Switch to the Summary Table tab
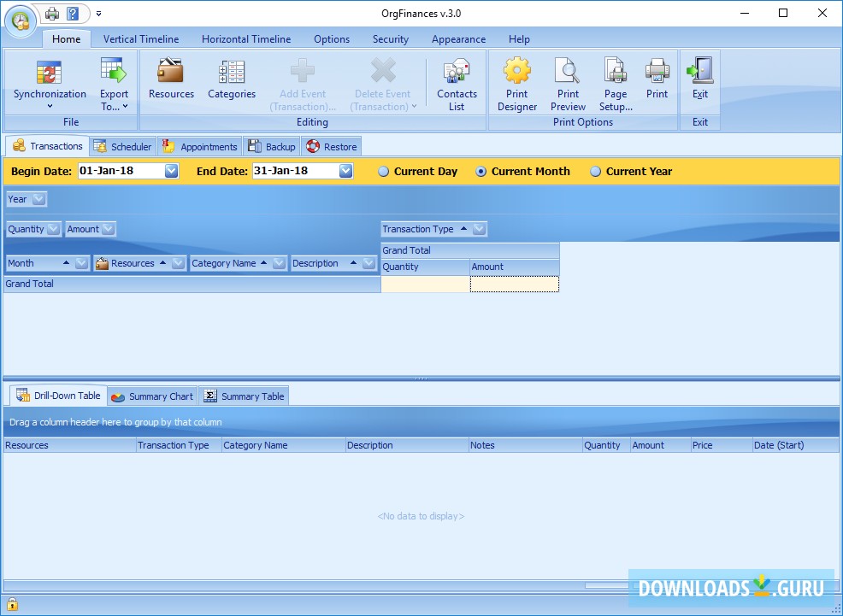The image size is (843, 616). (x=244, y=396)
